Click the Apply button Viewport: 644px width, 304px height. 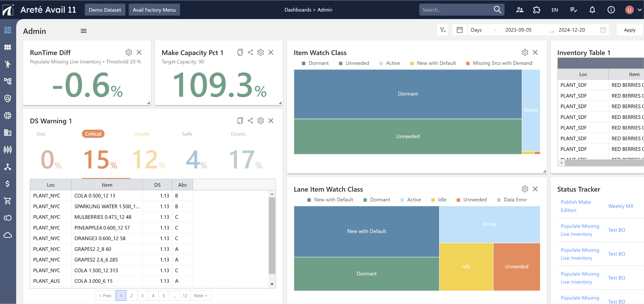[x=630, y=30]
